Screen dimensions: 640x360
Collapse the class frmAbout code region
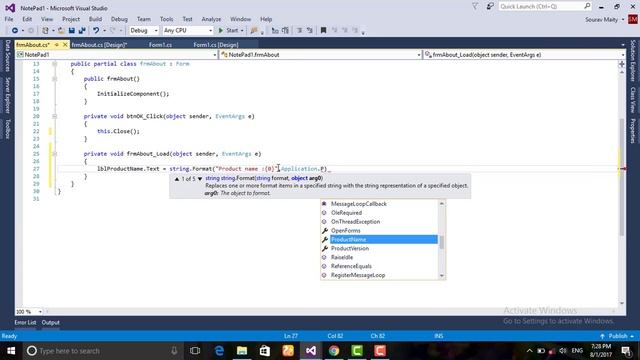(54, 64)
